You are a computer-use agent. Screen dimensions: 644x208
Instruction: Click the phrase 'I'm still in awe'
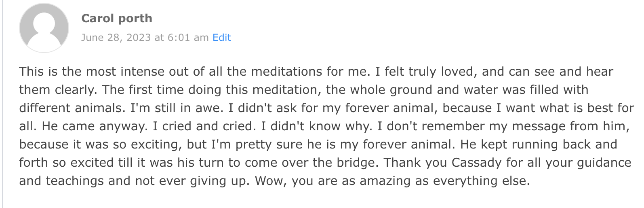176,108
